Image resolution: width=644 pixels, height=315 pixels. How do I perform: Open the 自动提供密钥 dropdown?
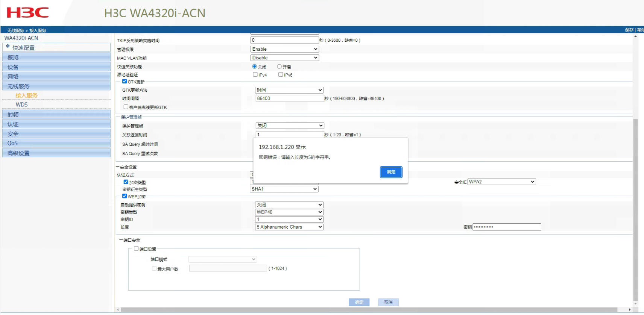289,205
